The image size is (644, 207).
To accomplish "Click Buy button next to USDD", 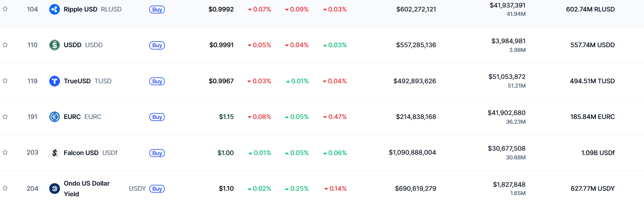I will tap(157, 45).
